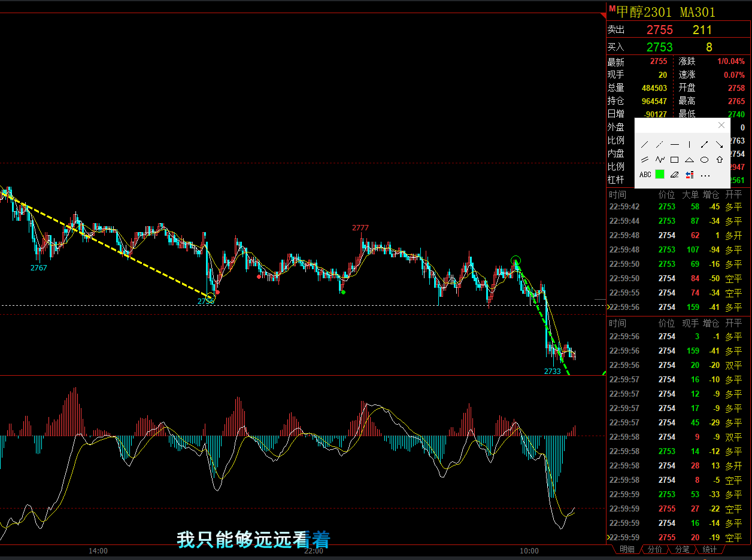The height and width of the screenshot is (560, 752).
Task: Open the green drawing color swatch
Action: click(660, 174)
